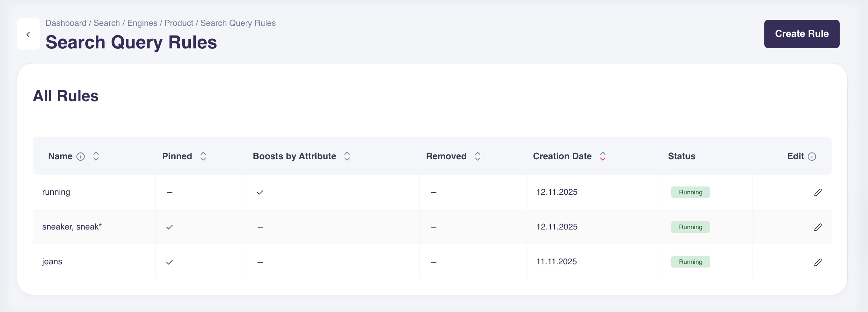Show info tooltip next to Name header
The image size is (868, 312).
tap(81, 157)
